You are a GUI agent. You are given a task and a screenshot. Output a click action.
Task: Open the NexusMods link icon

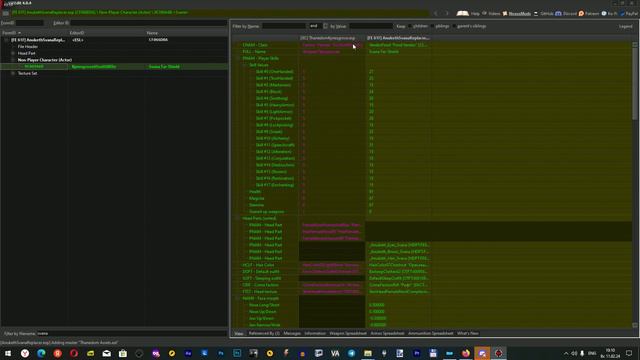[x=505, y=13]
